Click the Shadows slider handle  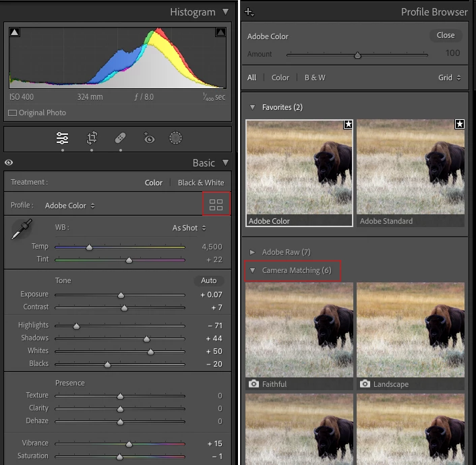pos(146,339)
